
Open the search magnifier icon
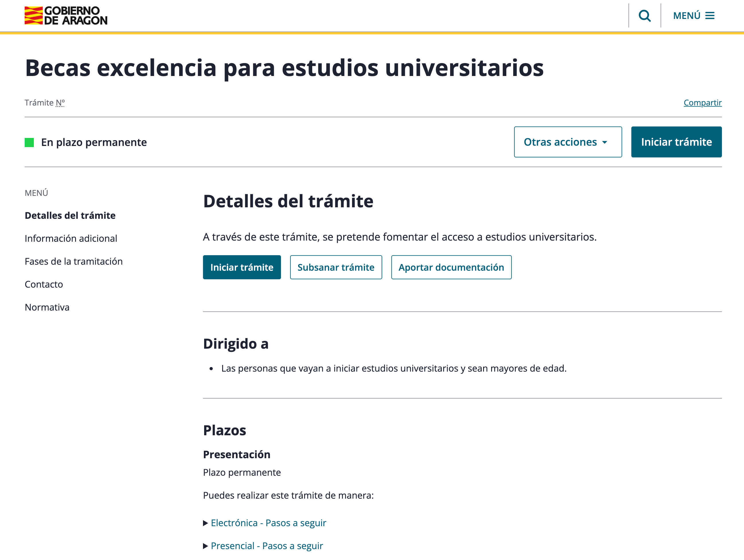645,15
